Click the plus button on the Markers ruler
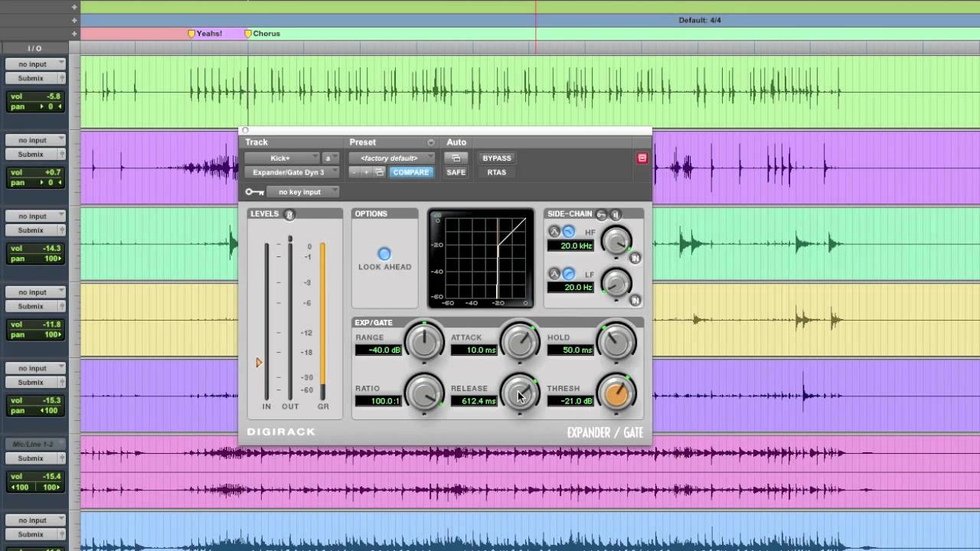980x551 pixels. pos(74,34)
